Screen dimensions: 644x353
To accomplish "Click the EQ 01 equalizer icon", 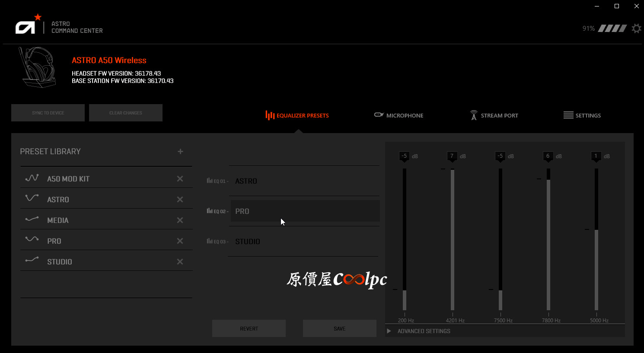I will click(210, 181).
